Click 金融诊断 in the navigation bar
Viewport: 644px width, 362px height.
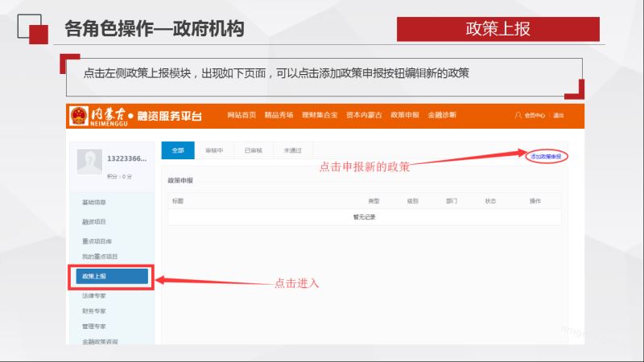pos(442,115)
